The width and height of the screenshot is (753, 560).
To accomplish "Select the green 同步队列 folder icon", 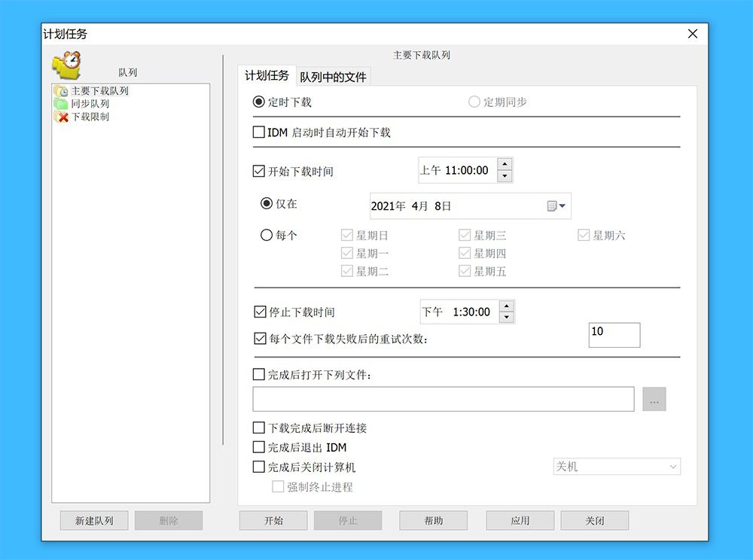I will (61, 103).
